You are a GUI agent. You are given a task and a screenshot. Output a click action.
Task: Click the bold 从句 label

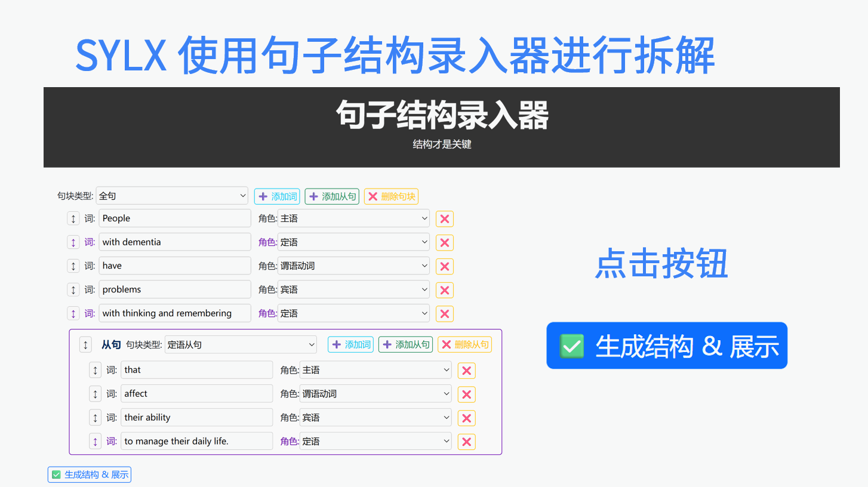click(x=111, y=344)
